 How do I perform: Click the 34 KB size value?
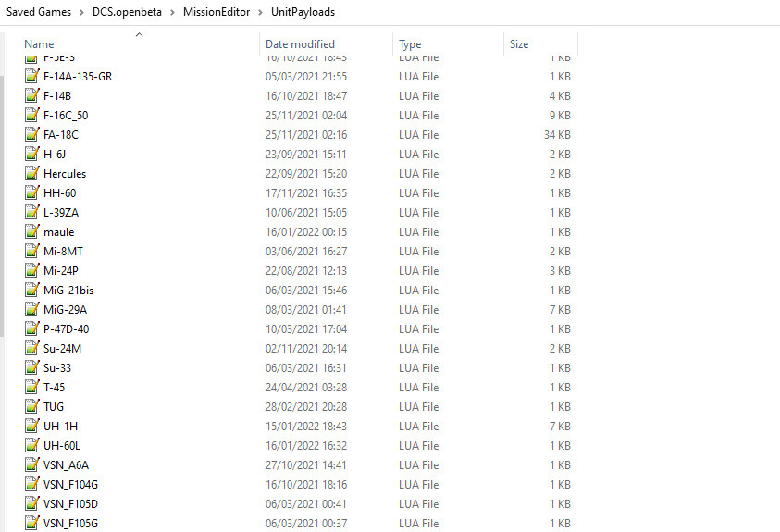(557, 135)
